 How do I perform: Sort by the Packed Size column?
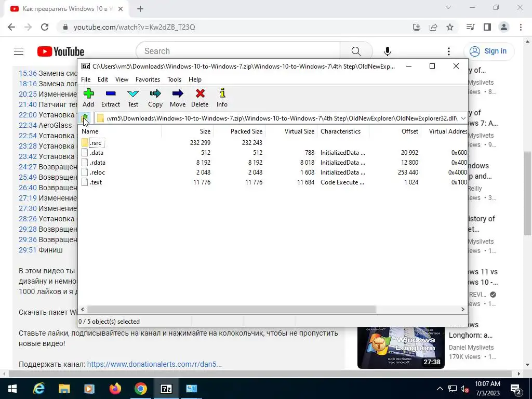[x=239, y=131]
